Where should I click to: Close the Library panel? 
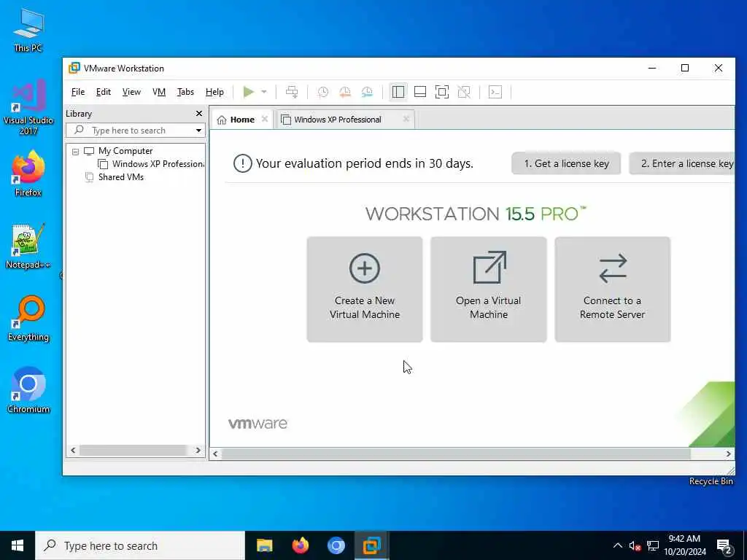pos(199,113)
